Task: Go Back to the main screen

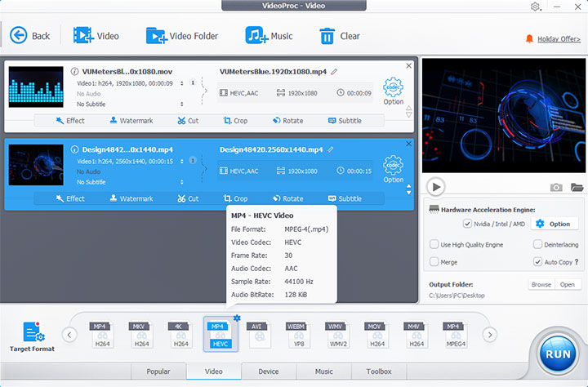Action: 29,36
